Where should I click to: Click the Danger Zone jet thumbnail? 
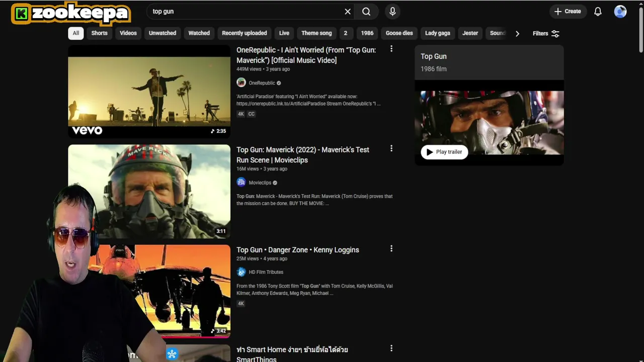161,291
